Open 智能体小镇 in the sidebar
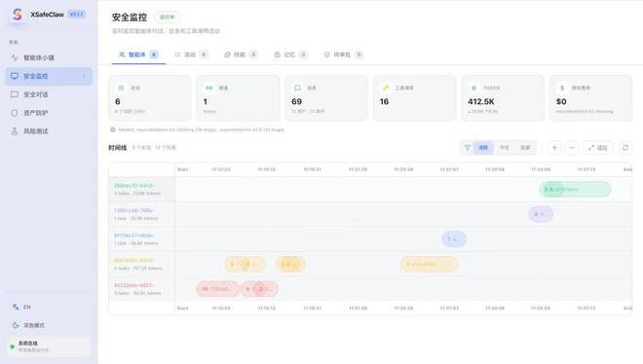This screenshot has width=643, height=364. click(x=49, y=57)
